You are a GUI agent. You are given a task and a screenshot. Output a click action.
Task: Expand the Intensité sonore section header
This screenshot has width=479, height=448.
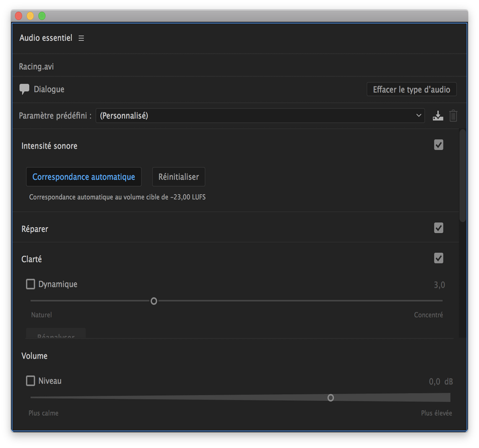click(x=50, y=146)
